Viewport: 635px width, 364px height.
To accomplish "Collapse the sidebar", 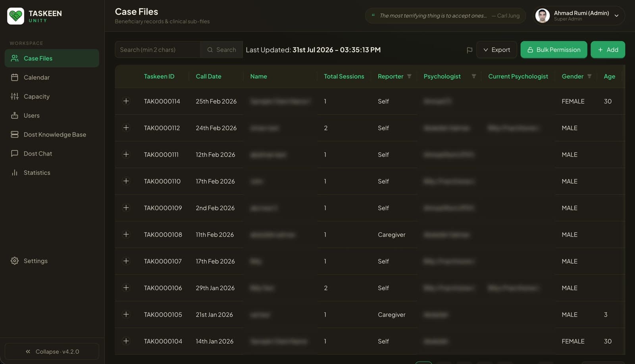I will click(52, 351).
